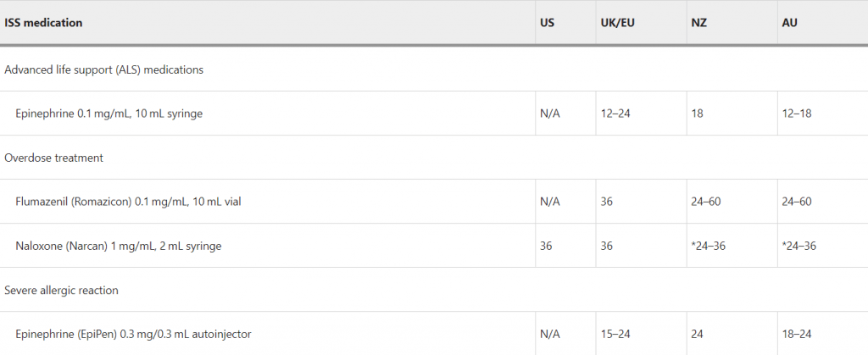Click the Epinephrine (EpiPen) autoinjector row label
Screen dimensions: 868x355
[x=133, y=334]
